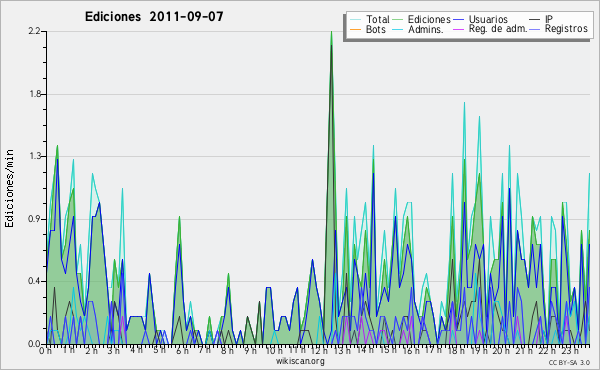Click the y-axis value 1.8
The width and height of the screenshot is (600, 370).
(x=34, y=94)
